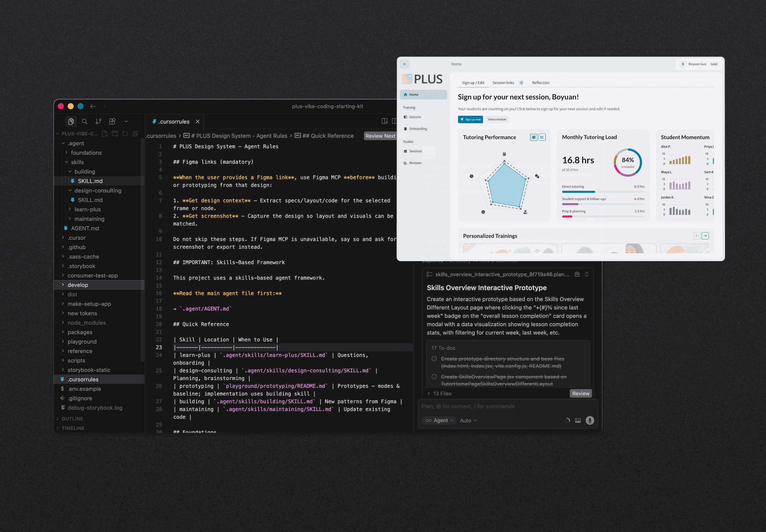Switch Tutoring Performance to line chart view
This screenshot has height=532, width=766.
[x=542, y=137]
